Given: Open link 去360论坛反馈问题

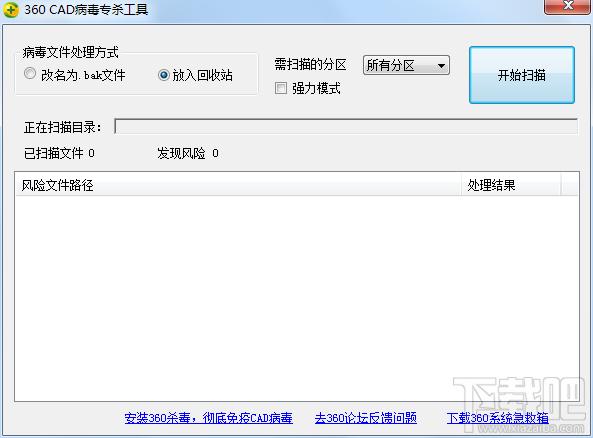Looking at the screenshot, I should (x=366, y=418).
